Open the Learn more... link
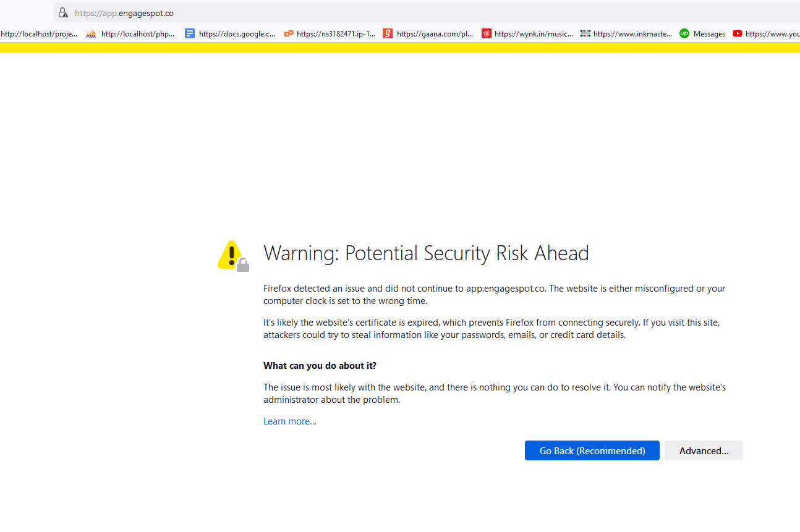 pos(290,421)
